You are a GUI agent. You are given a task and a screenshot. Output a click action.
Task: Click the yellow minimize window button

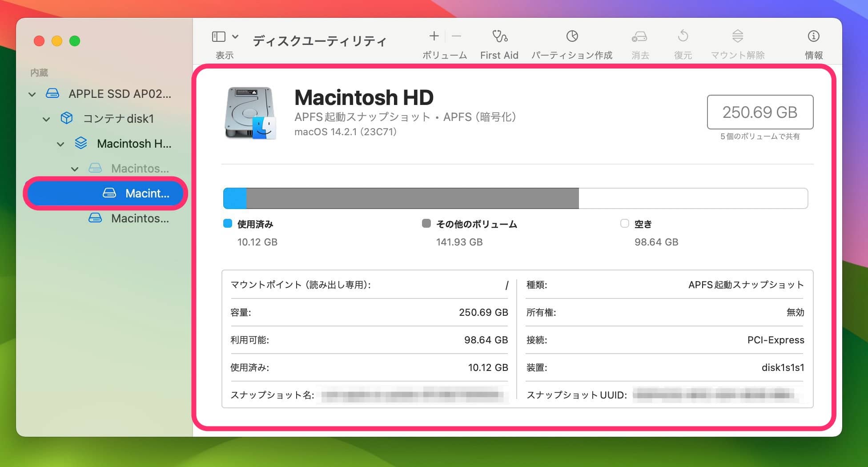click(x=57, y=41)
